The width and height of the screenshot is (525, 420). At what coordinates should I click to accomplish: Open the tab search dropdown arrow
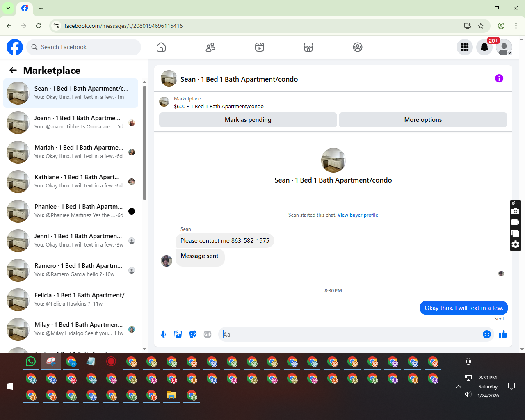coord(8,8)
